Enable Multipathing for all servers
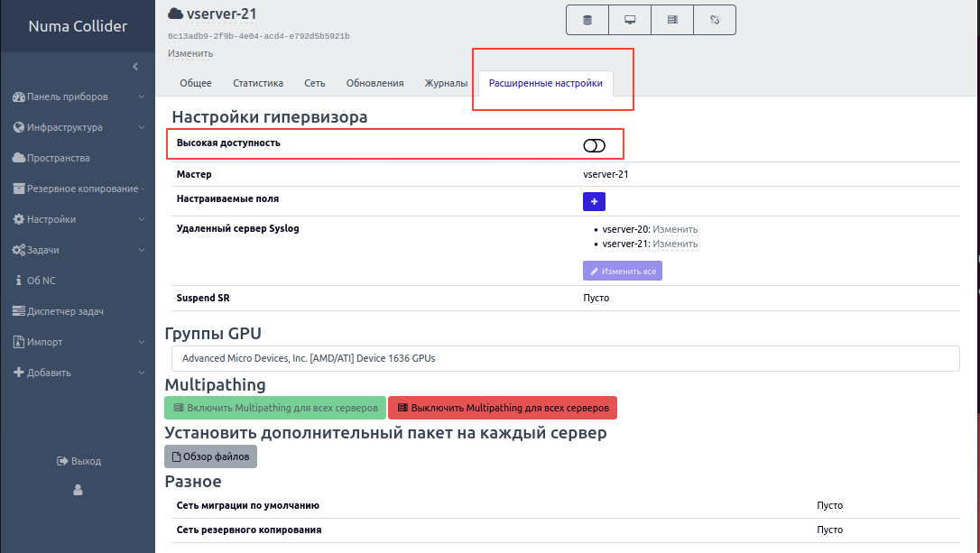980x553 pixels. [x=274, y=408]
